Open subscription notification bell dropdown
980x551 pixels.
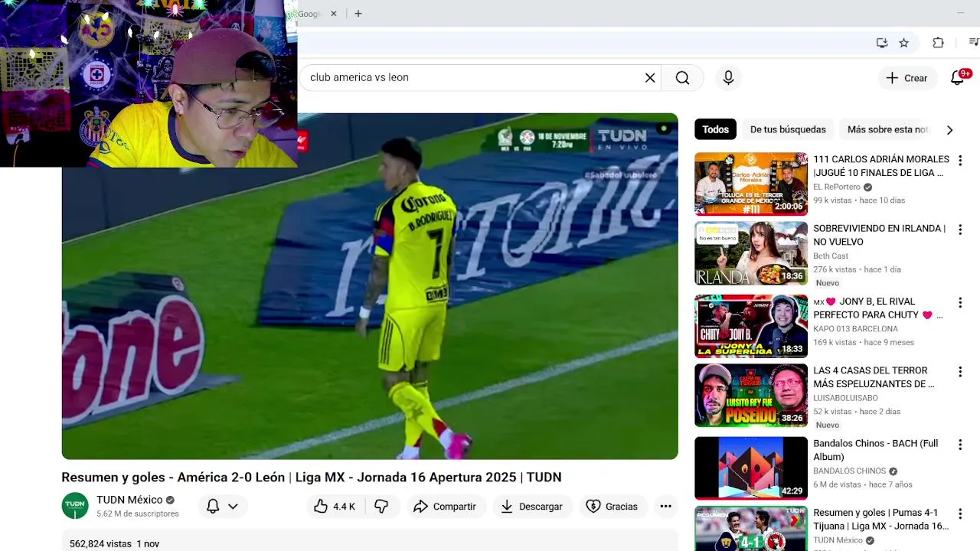coord(223,507)
